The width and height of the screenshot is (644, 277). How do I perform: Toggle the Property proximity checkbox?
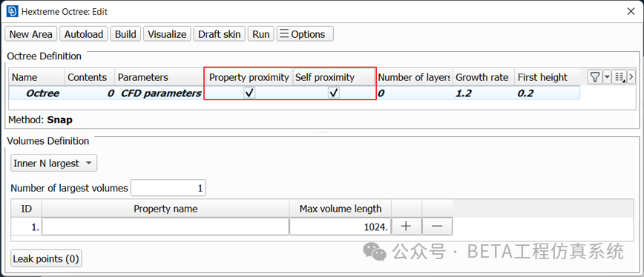[249, 94]
